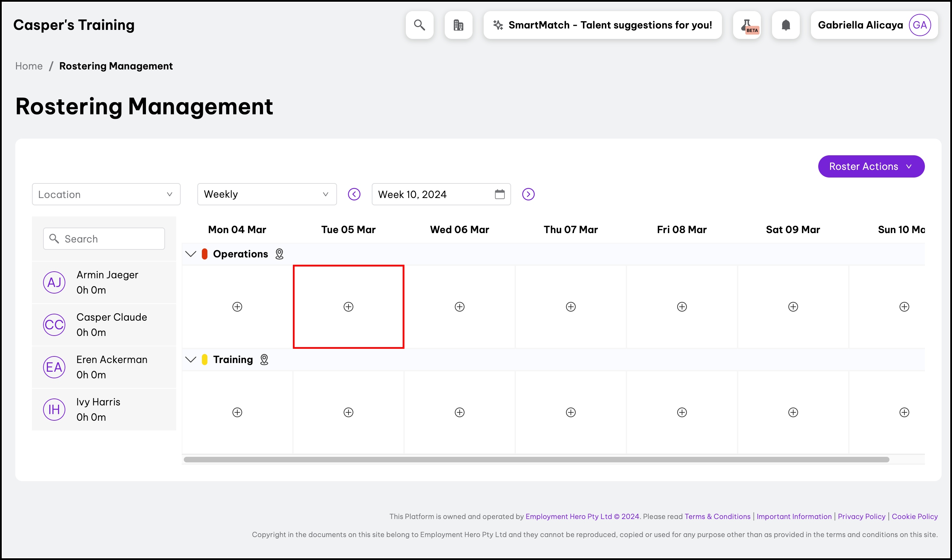Screen dimensions: 952x560
Task: Go to Home breadcrumb link
Action: [29, 66]
